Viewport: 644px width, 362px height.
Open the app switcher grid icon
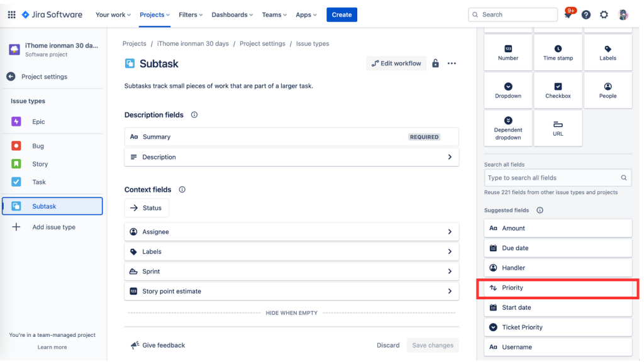coord(11,15)
